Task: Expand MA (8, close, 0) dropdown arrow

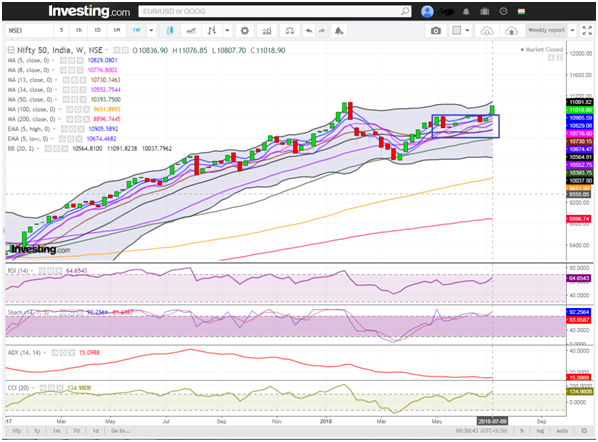Action: point(53,70)
